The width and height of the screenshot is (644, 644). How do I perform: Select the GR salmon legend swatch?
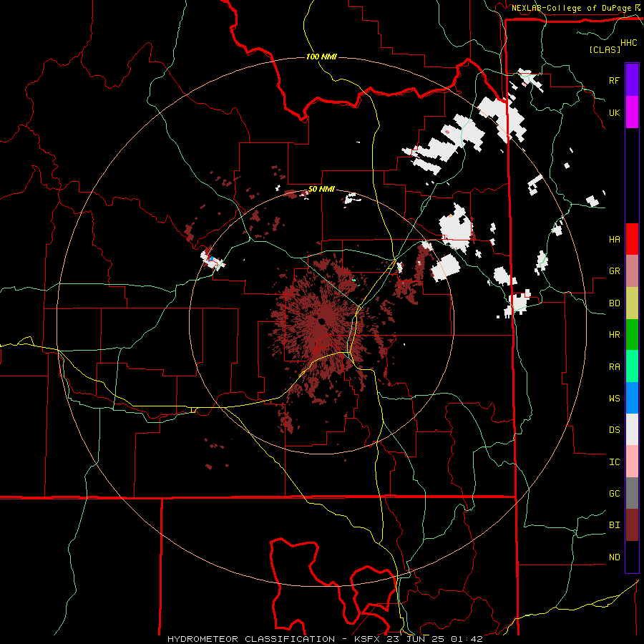[x=632, y=271]
